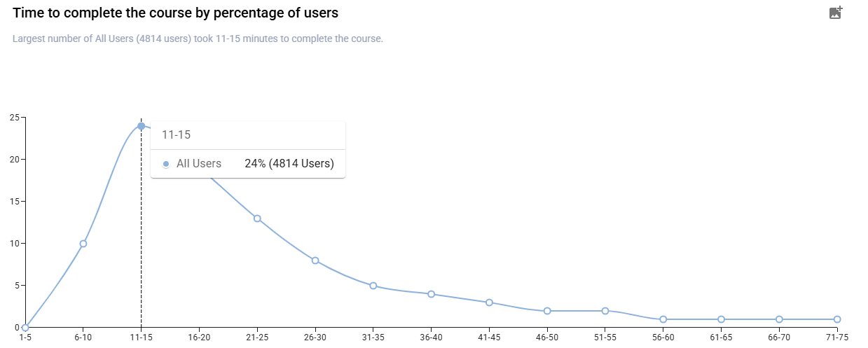This screenshot has width=868, height=348.
Task: Select the 6-10 minutes data point
Action: tap(83, 244)
